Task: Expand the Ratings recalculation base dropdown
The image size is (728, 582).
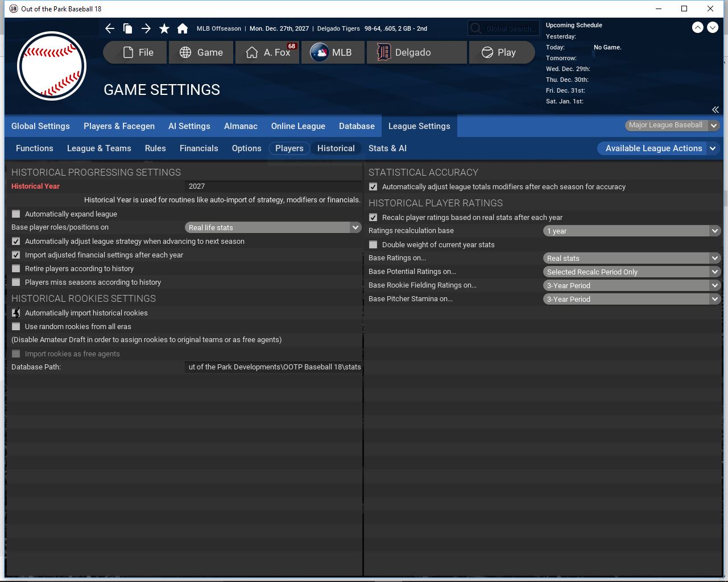Action: (631, 231)
